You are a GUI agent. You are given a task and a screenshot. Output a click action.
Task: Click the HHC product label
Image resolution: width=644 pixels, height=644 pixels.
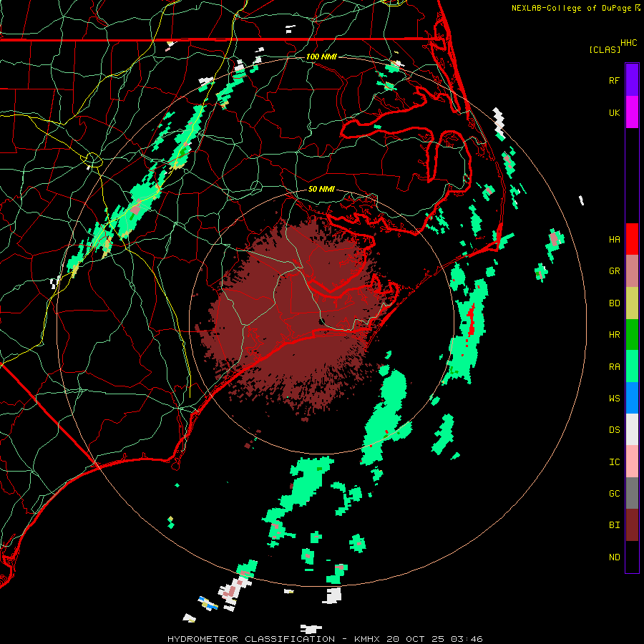click(629, 43)
